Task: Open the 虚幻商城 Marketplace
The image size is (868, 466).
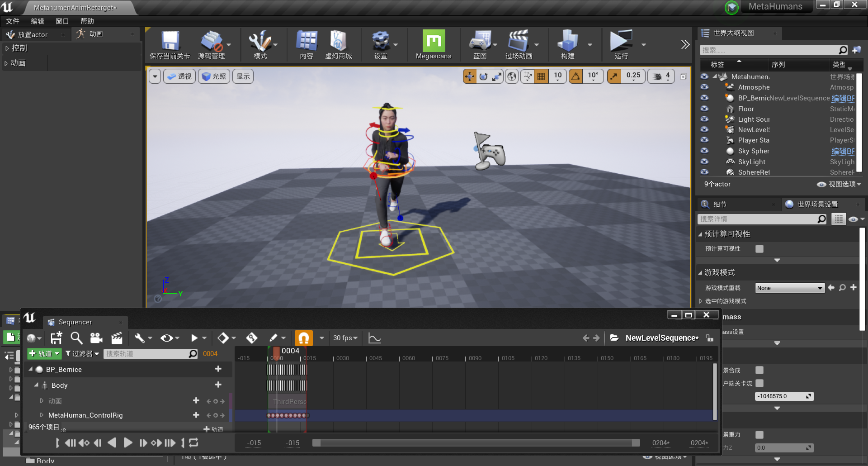Action: (338, 44)
